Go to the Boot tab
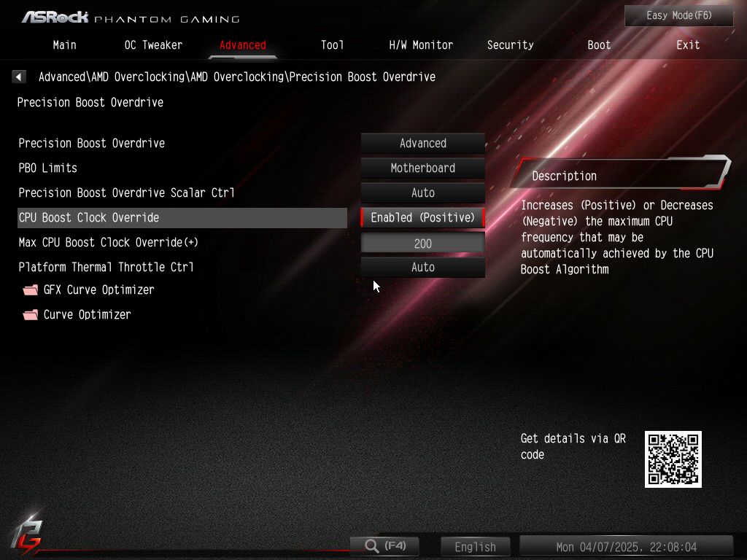 (599, 45)
